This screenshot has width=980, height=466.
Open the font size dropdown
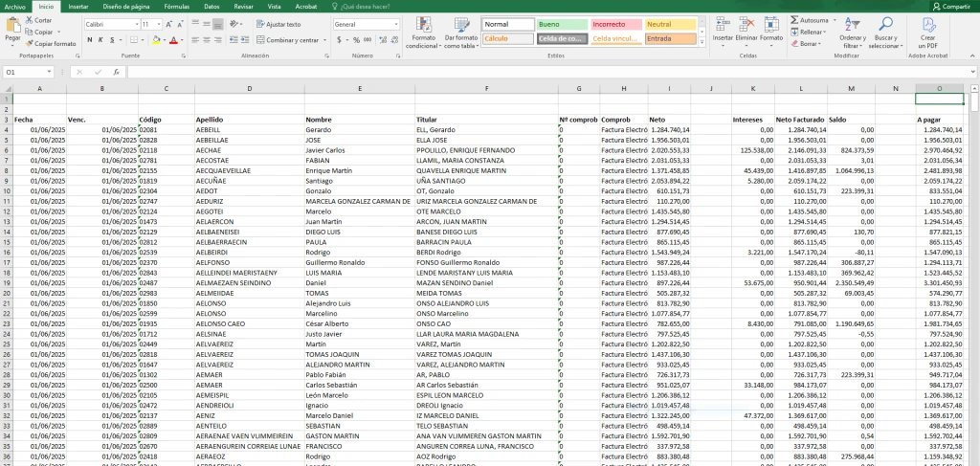pos(159,24)
